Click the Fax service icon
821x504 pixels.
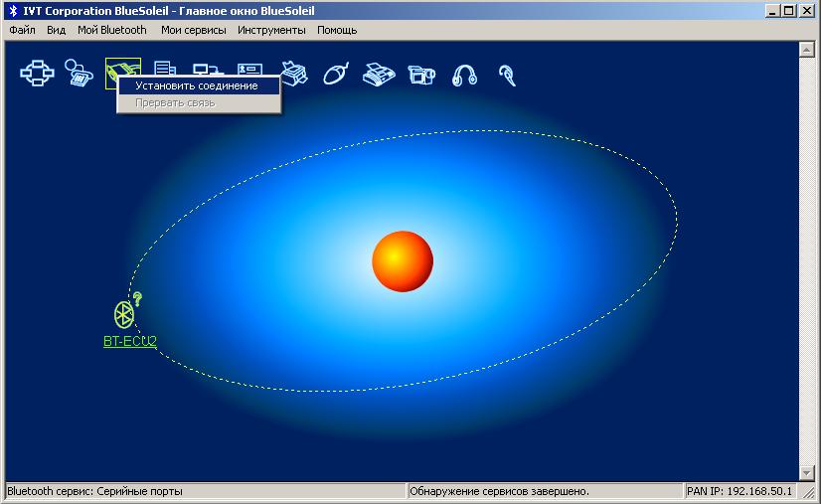(x=379, y=74)
